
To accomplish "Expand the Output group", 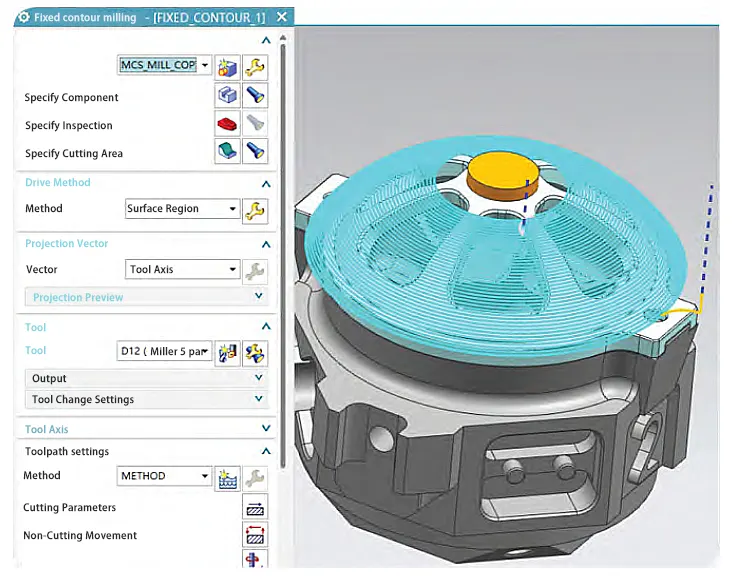I will tap(259, 377).
